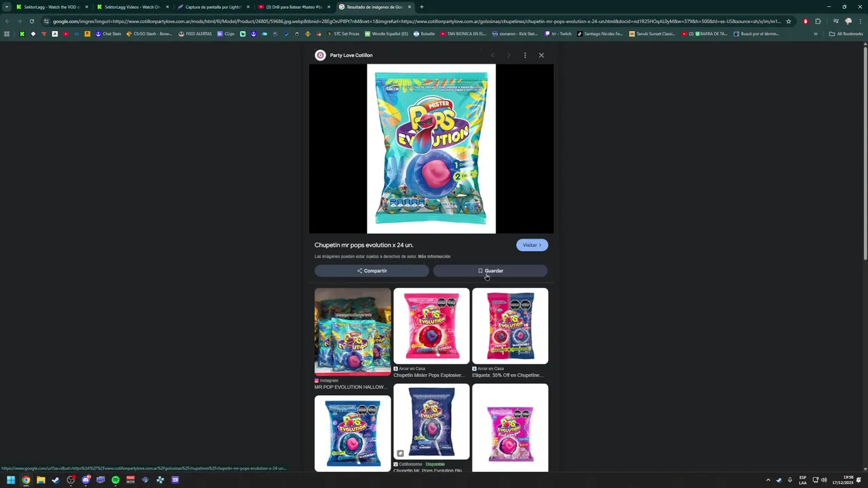Open Chrome from the taskbar
The width and height of the screenshot is (868, 488).
[x=26, y=480]
